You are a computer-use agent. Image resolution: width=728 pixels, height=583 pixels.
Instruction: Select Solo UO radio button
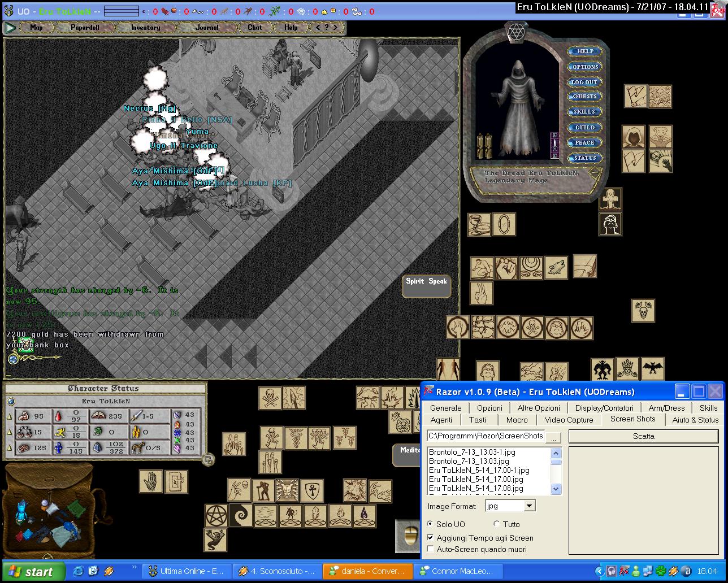click(431, 524)
